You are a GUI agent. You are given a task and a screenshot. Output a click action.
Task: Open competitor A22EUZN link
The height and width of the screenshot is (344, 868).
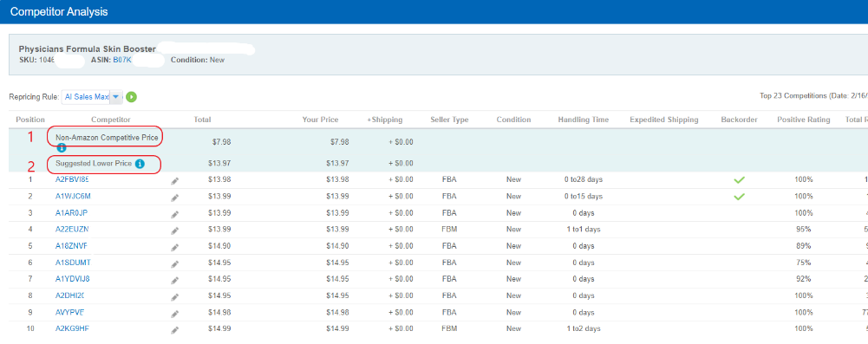(72, 229)
